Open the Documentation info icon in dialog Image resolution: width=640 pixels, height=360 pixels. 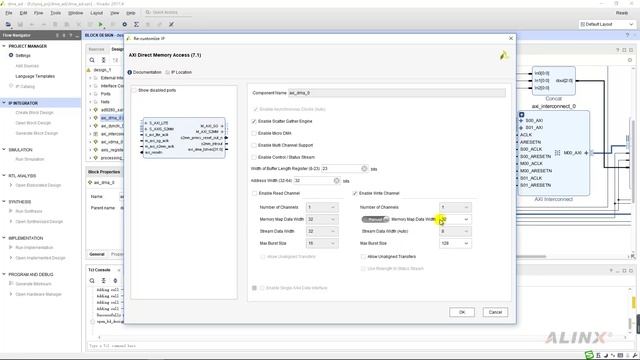[129, 72]
